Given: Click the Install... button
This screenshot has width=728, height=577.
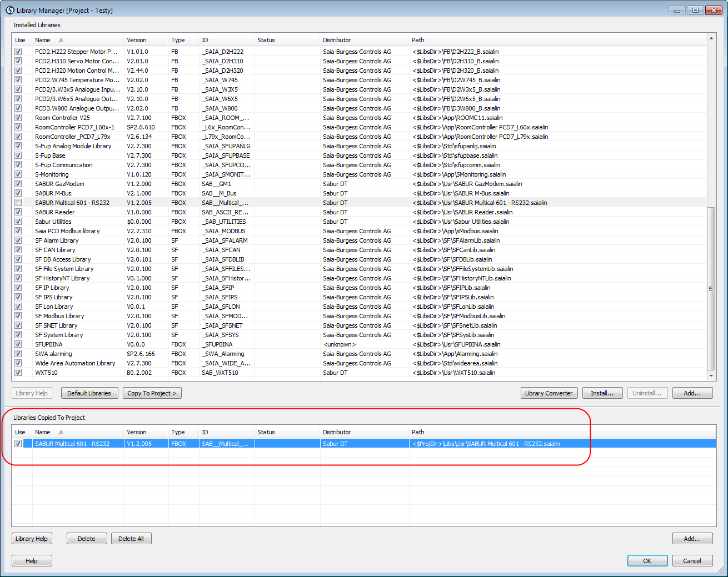Looking at the screenshot, I should tap(602, 393).
